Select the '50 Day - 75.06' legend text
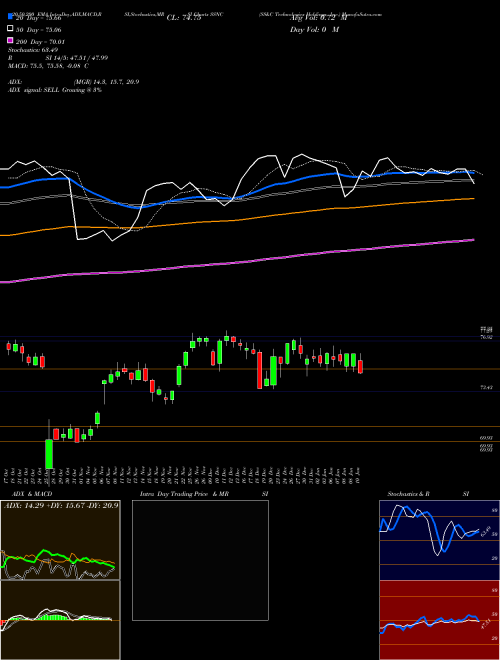The image size is (500, 660). click(39, 30)
